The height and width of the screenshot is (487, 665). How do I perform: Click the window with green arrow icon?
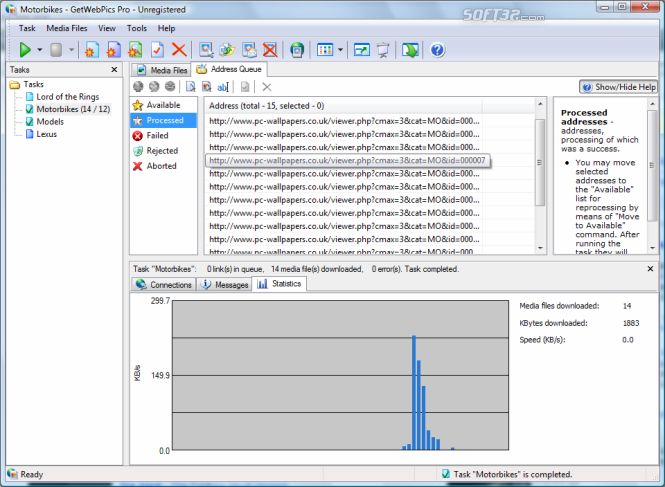point(361,50)
